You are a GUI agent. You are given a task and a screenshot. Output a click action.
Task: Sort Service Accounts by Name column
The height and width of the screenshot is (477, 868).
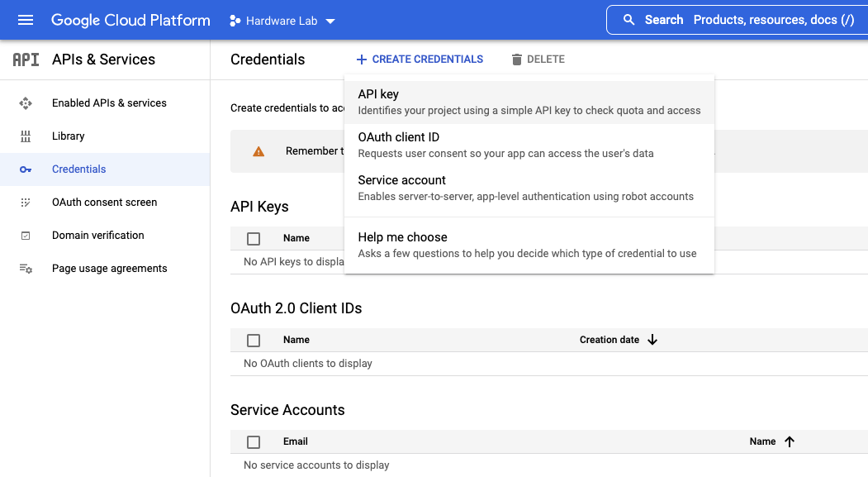click(x=770, y=441)
